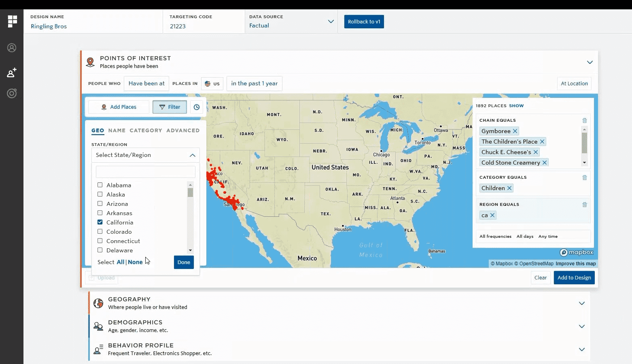Check the Alabama checkbox
This screenshot has width=632, height=364.
point(100,185)
